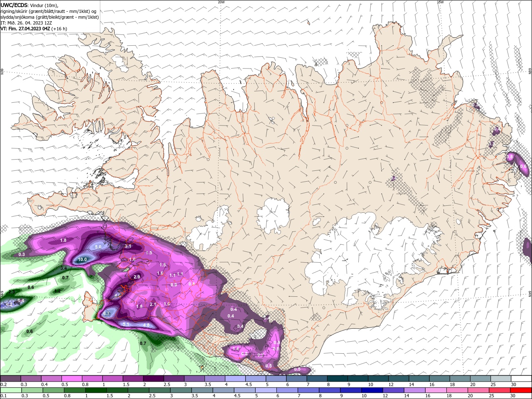The height and width of the screenshot is (399, 532).
Task: Pick the white snow swatch after 30
Action: click(x=521, y=379)
